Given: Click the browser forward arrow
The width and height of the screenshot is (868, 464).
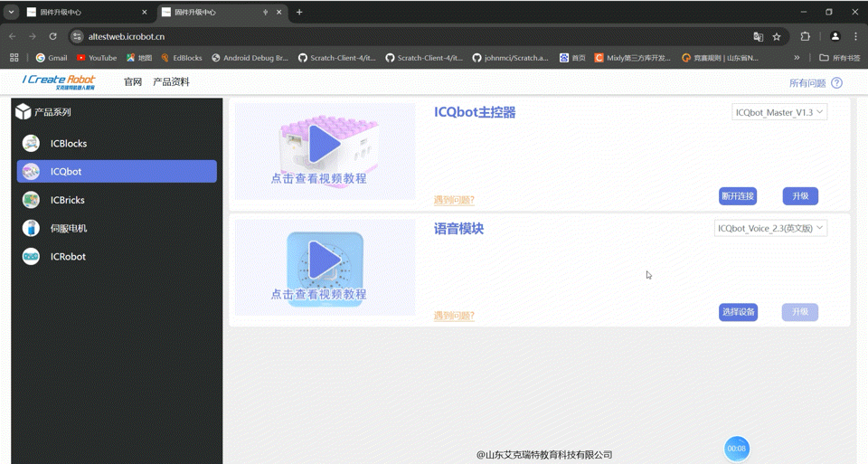Looking at the screenshot, I should [x=33, y=36].
